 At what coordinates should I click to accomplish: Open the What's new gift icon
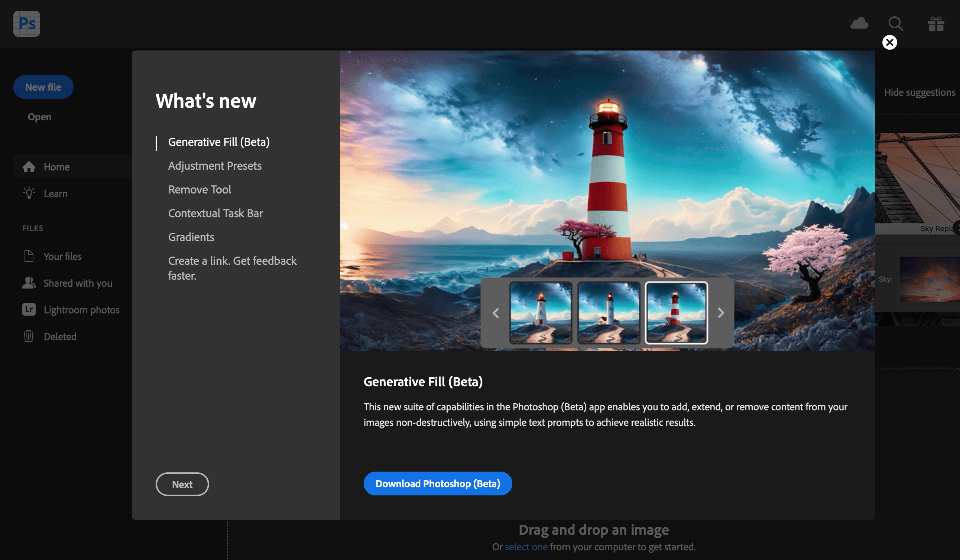coord(935,24)
